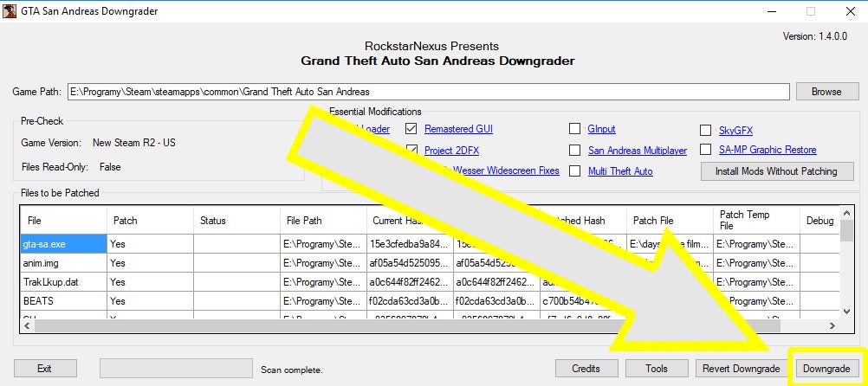Viewport: 868px width, 386px height.
Task: Tick the SkyGFX checkbox
Action: coord(706,131)
